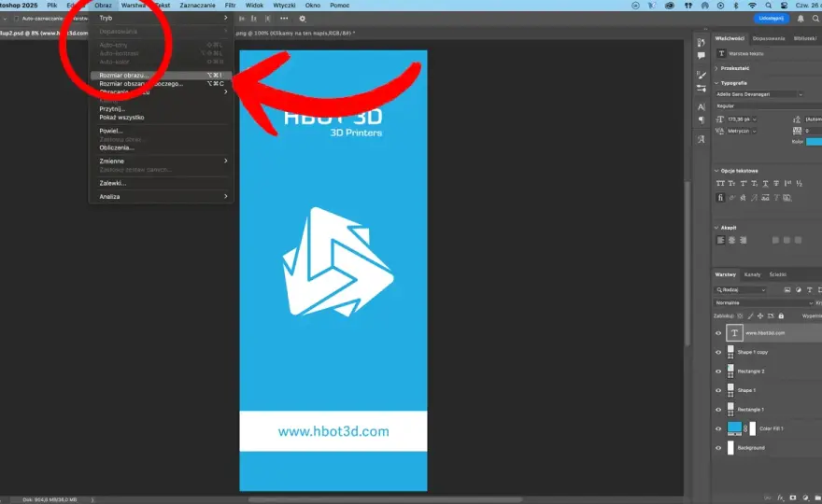This screenshot has width=822, height=504.
Task: Apply Strikethrough text option
Action: 776,183
